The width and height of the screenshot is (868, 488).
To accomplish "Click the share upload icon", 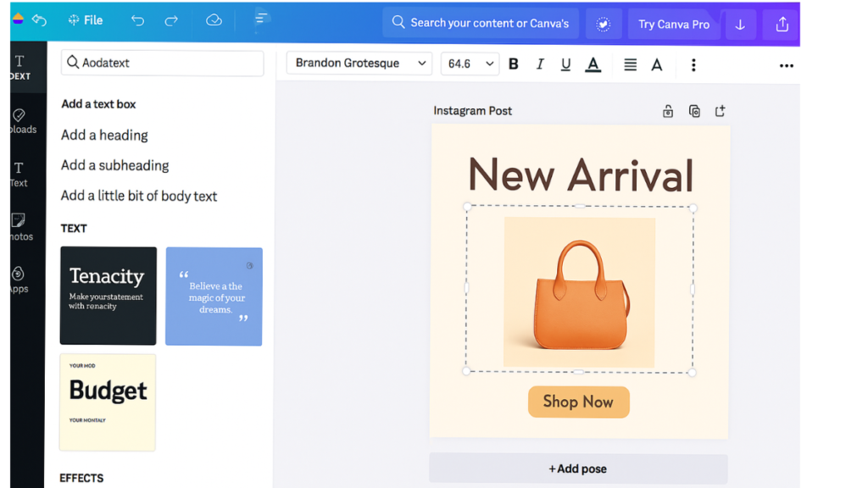I will coord(782,25).
